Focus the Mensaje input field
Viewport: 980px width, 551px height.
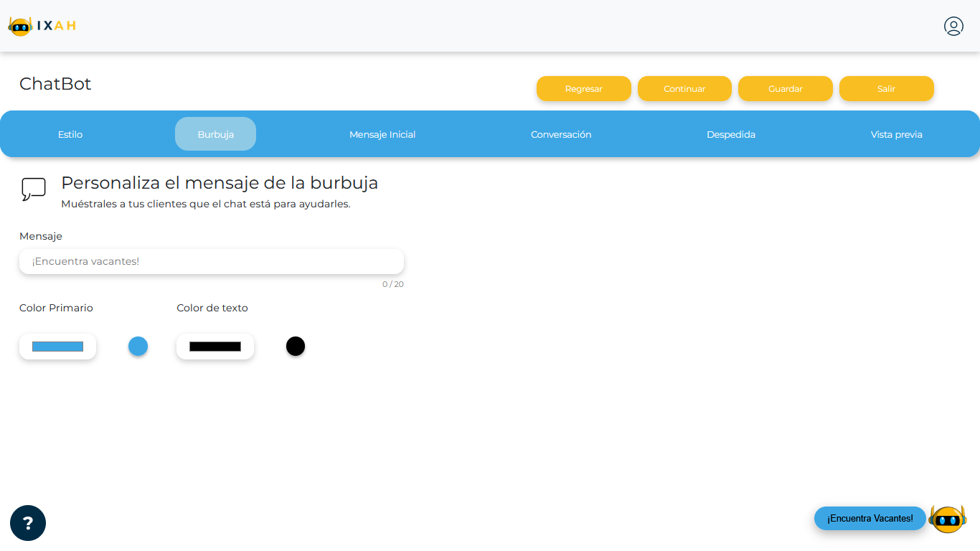pyautogui.click(x=212, y=261)
